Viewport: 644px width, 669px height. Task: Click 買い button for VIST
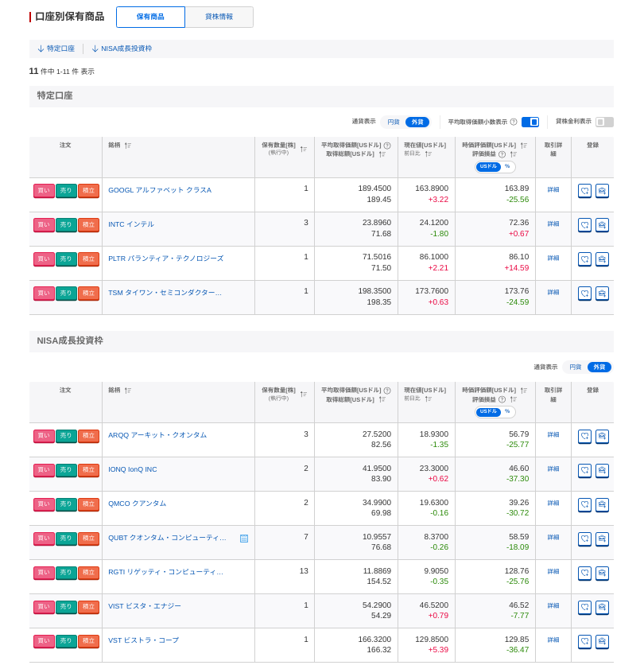coord(44,607)
